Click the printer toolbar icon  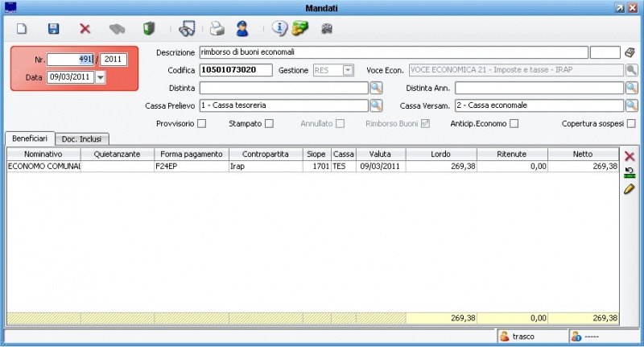(217, 29)
